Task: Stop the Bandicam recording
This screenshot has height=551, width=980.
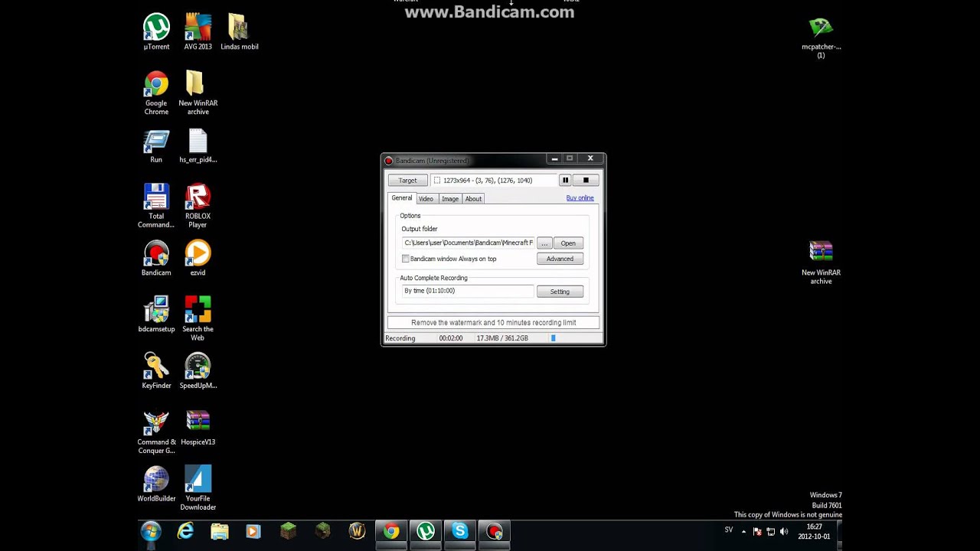Action: (x=586, y=181)
